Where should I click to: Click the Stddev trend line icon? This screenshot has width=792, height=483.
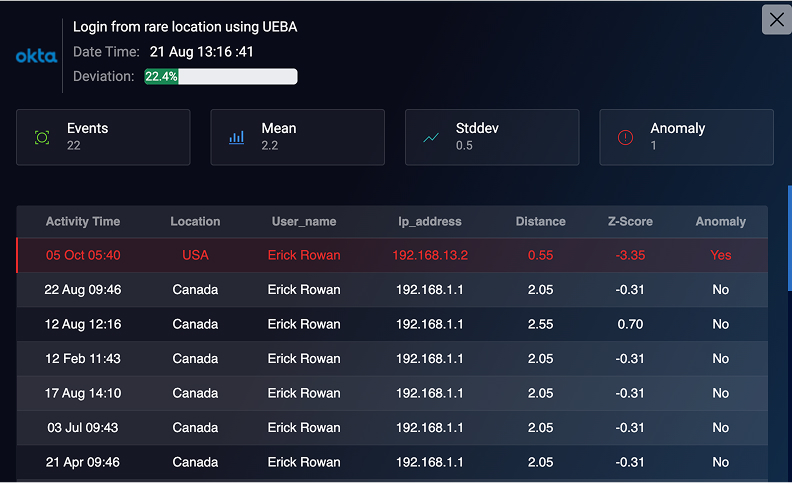(431, 137)
